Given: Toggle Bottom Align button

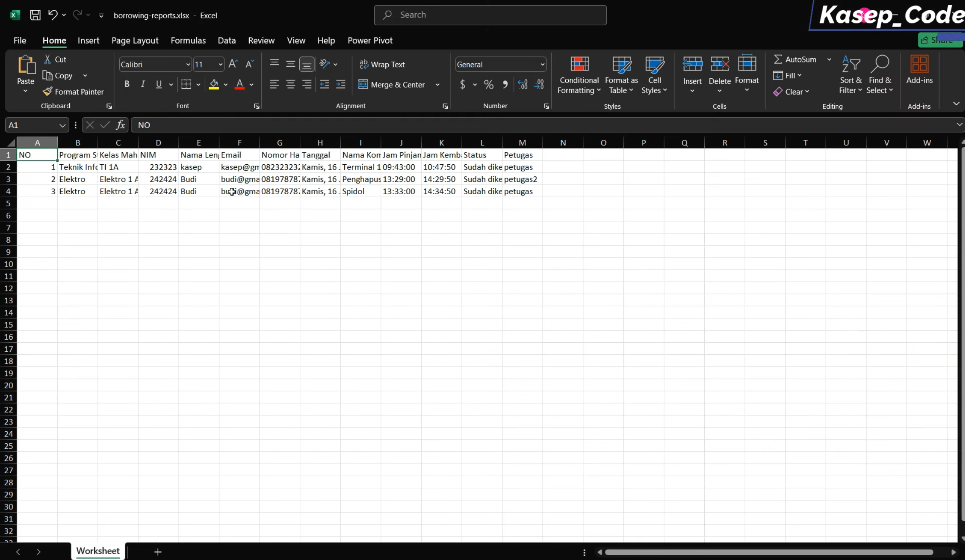Looking at the screenshot, I should pyautogui.click(x=307, y=64).
